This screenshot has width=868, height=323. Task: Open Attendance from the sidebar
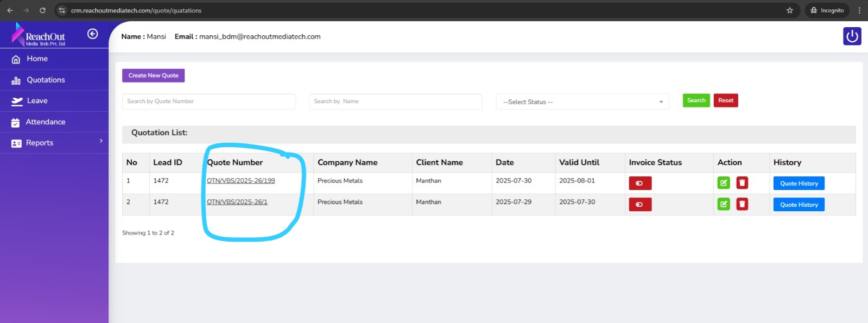[x=46, y=122]
